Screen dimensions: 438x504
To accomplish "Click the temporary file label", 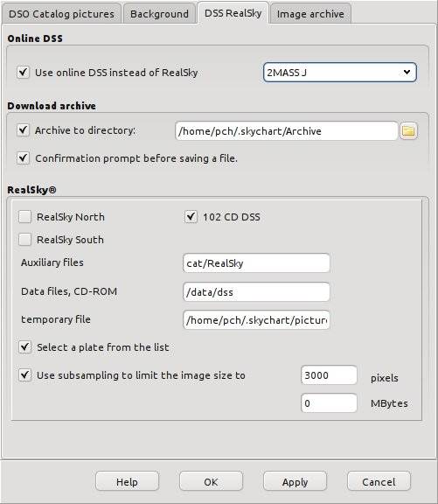I will [x=56, y=319].
